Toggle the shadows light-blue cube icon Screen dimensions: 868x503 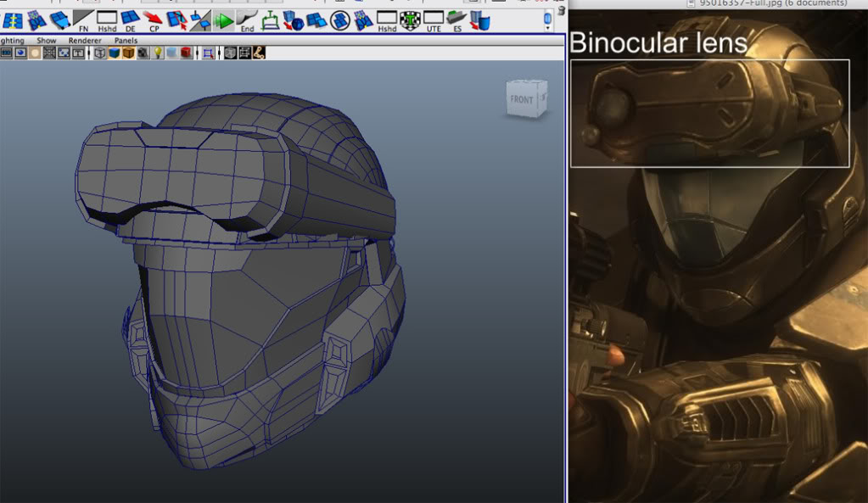171,53
